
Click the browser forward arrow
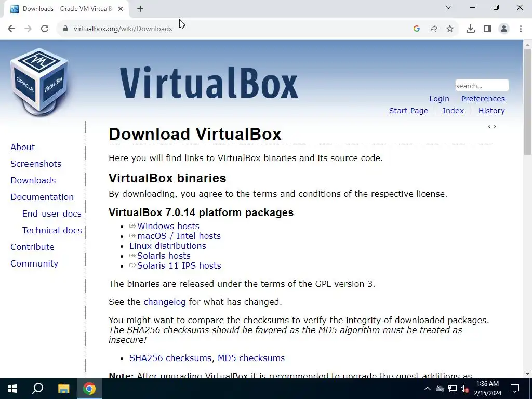(x=28, y=29)
